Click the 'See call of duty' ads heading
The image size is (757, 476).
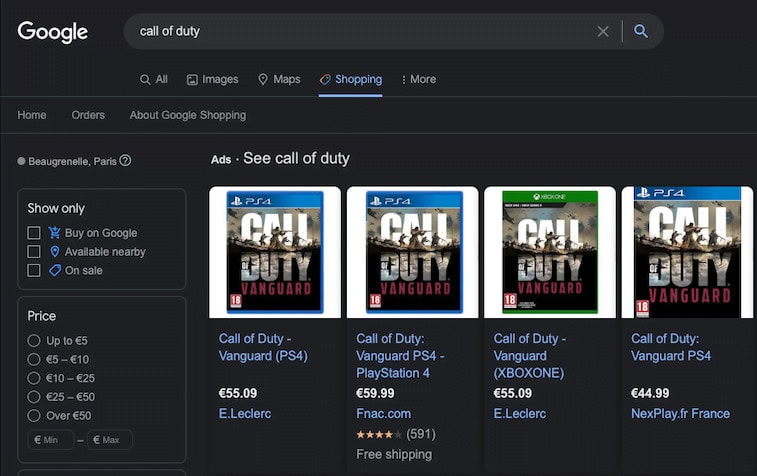[296, 158]
